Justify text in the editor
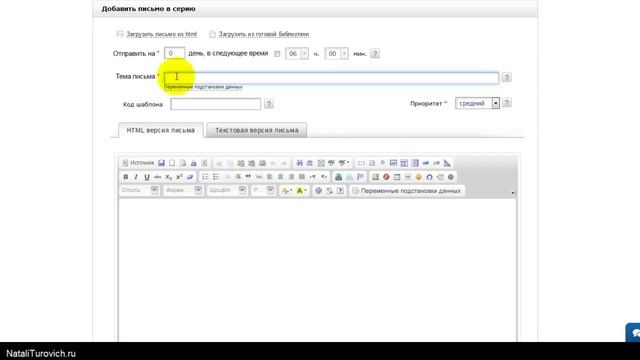The height and width of the screenshot is (360, 640). coord(302,177)
